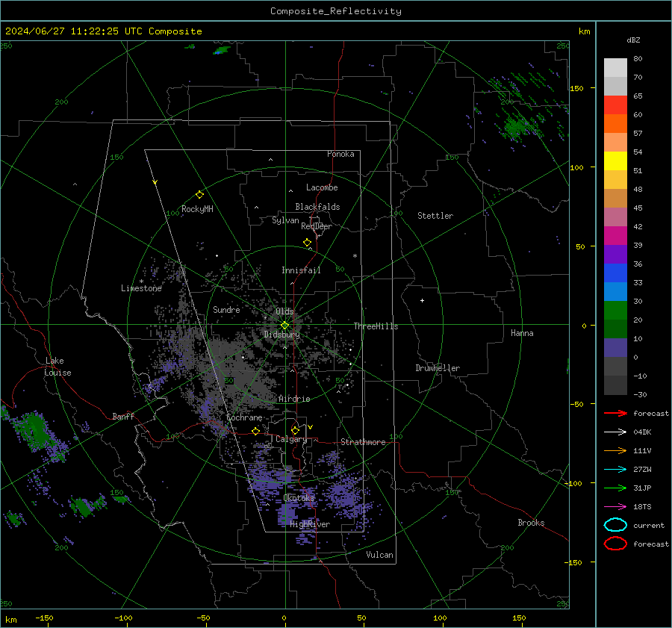This screenshot has height=628, width=672.
Task: Click the RockyMH label
Action: [x=197, y=209]
